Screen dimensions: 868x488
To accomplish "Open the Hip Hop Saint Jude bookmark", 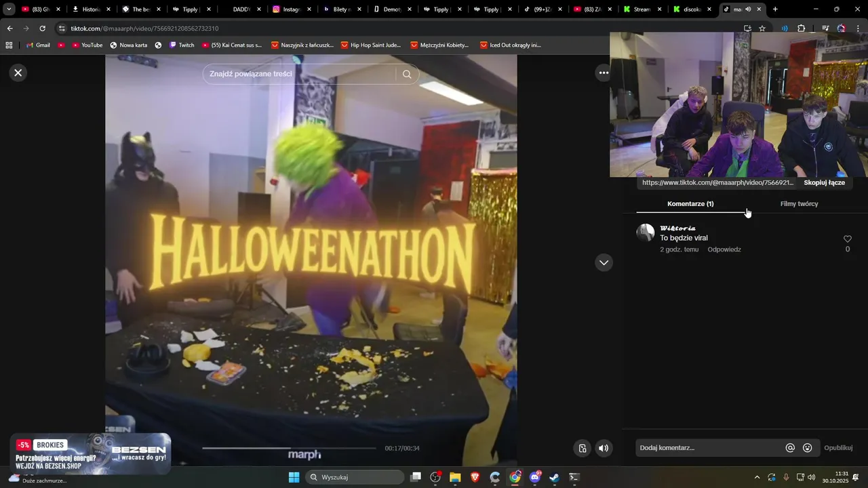I will 370,45.
